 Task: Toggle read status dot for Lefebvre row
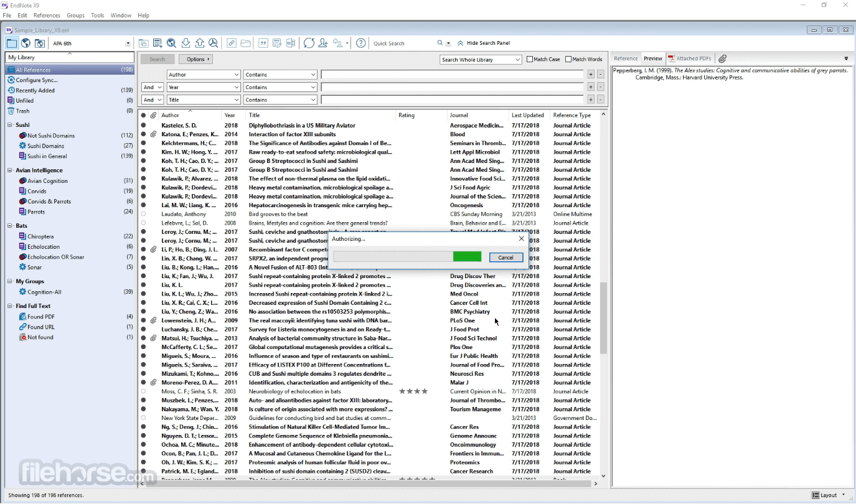[143, 223]
